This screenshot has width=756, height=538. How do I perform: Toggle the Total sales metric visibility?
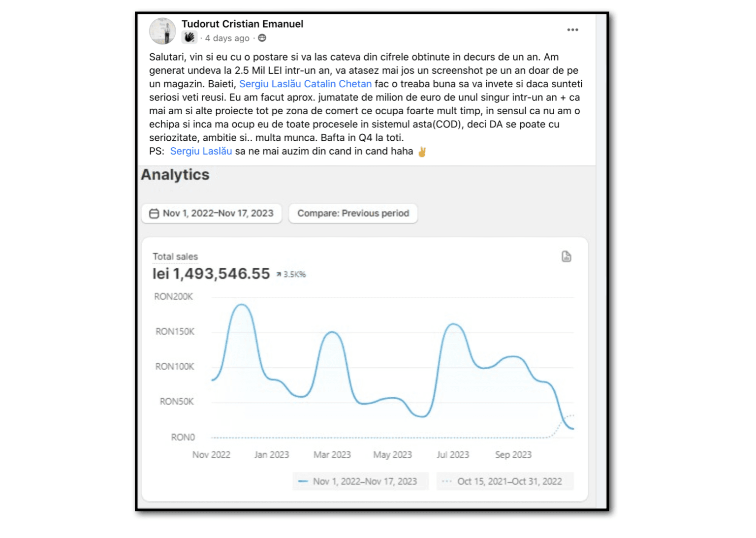pyautogui.click(x=175, y=256)
